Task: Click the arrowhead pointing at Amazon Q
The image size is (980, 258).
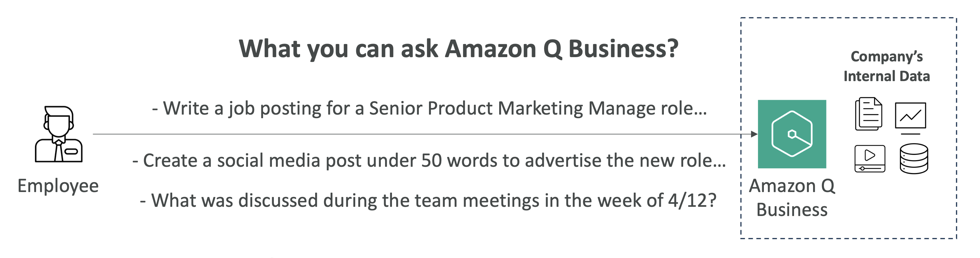Action: click(754, 134)
